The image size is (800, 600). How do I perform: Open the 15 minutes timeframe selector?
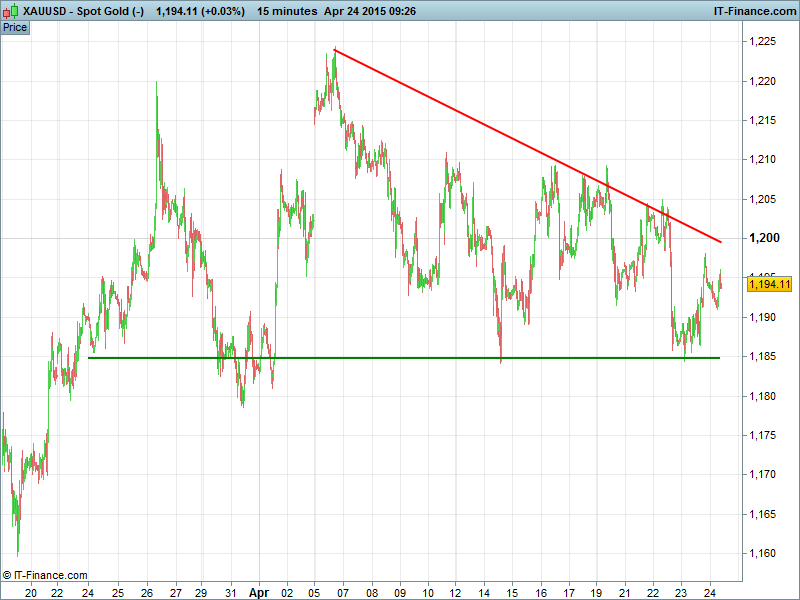[x=286, y=12]
